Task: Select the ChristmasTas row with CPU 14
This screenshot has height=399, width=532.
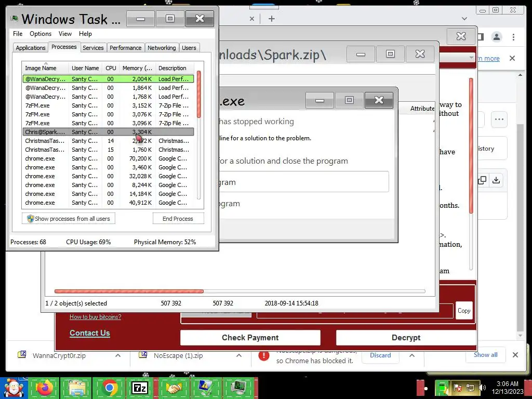Action: tap(108, 141)
